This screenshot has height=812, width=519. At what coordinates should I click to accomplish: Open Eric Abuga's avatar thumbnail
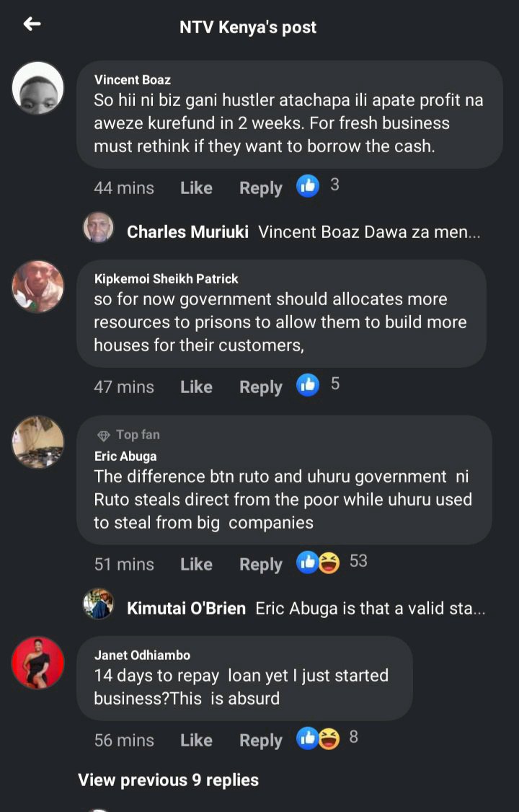point(37,442)
